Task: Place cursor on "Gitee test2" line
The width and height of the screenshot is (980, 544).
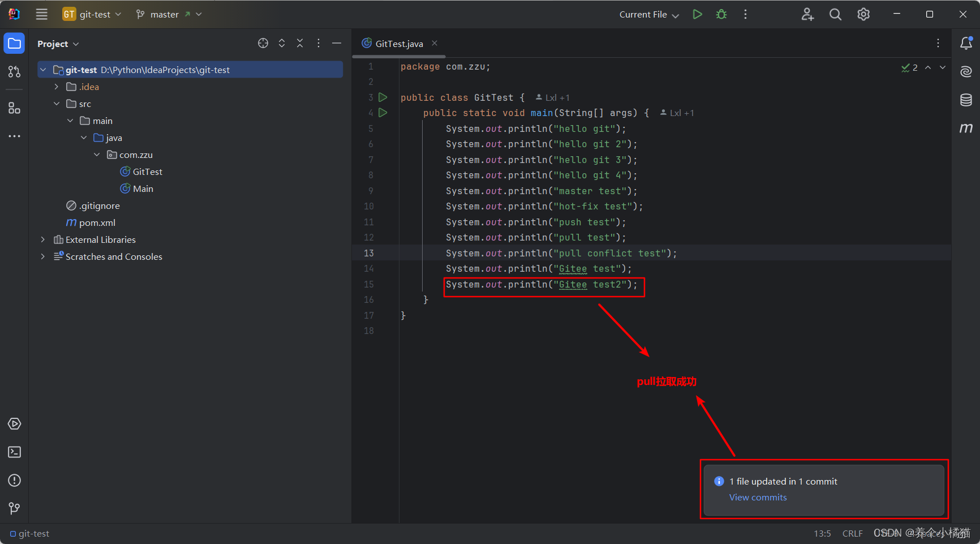Action: (x=541, y=284)
